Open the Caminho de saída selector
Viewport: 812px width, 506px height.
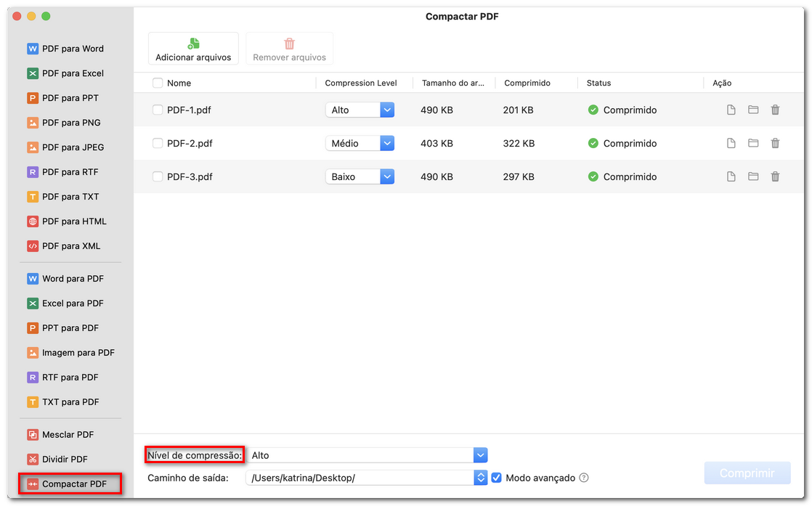480,478
